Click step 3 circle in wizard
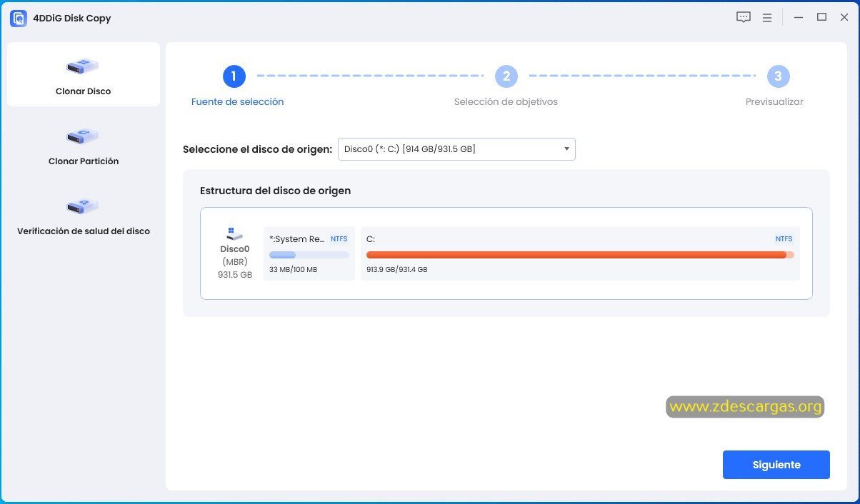Image resolution: width=860 pixels, height=504 pixels. pyautogui.click(x=778, y=76)
